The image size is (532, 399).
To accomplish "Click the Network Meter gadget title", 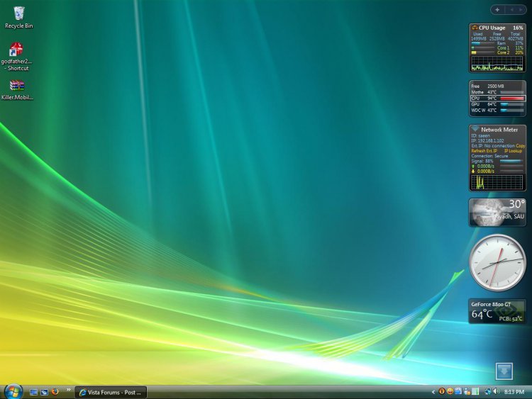I will 499,130.
